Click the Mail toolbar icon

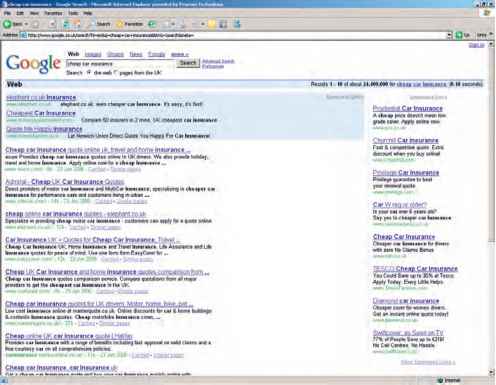point(167,24)
